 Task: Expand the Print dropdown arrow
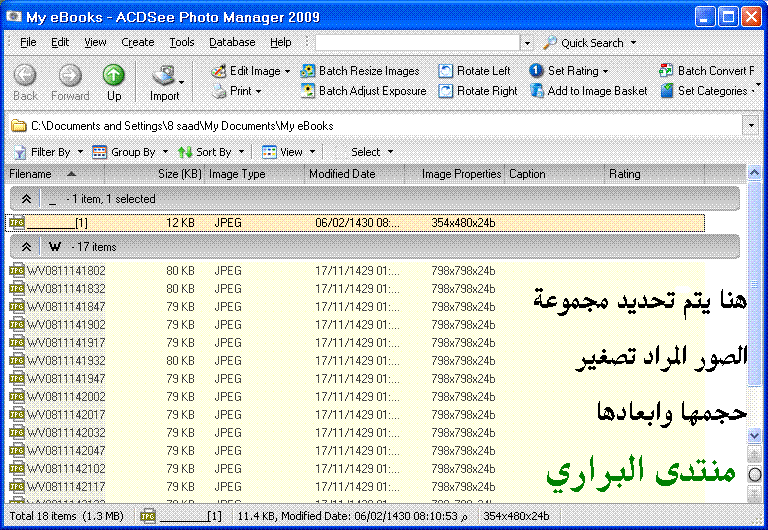[x=258, y=92]
